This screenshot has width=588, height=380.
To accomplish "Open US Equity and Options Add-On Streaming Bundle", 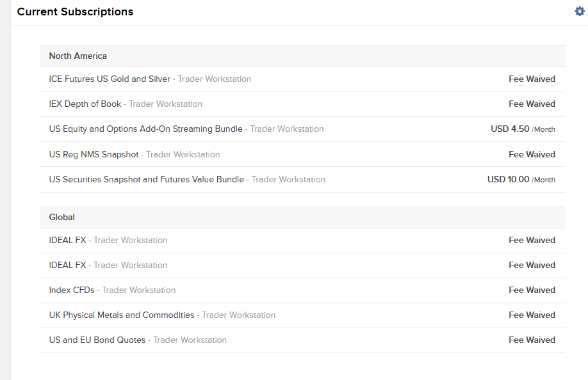I will tap(302, 129).
